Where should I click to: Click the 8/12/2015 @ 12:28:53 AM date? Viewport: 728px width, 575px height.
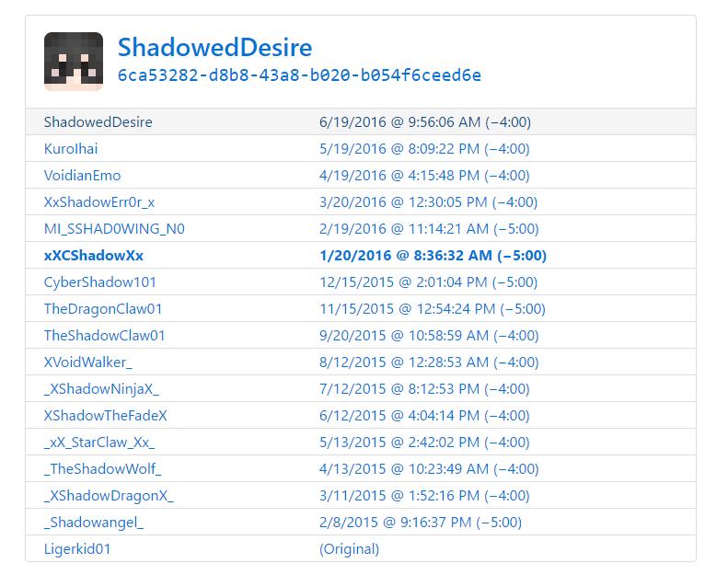pos(429,362)
